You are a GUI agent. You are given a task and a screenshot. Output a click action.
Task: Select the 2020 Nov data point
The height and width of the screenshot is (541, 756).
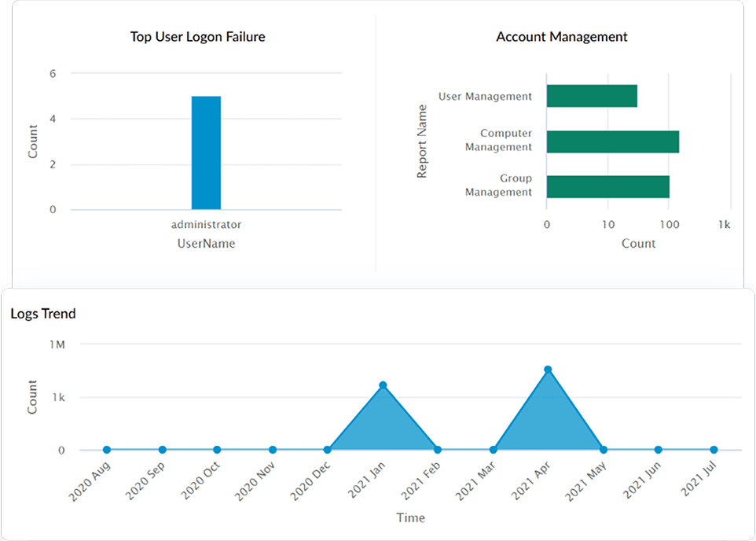pos(271,449)
